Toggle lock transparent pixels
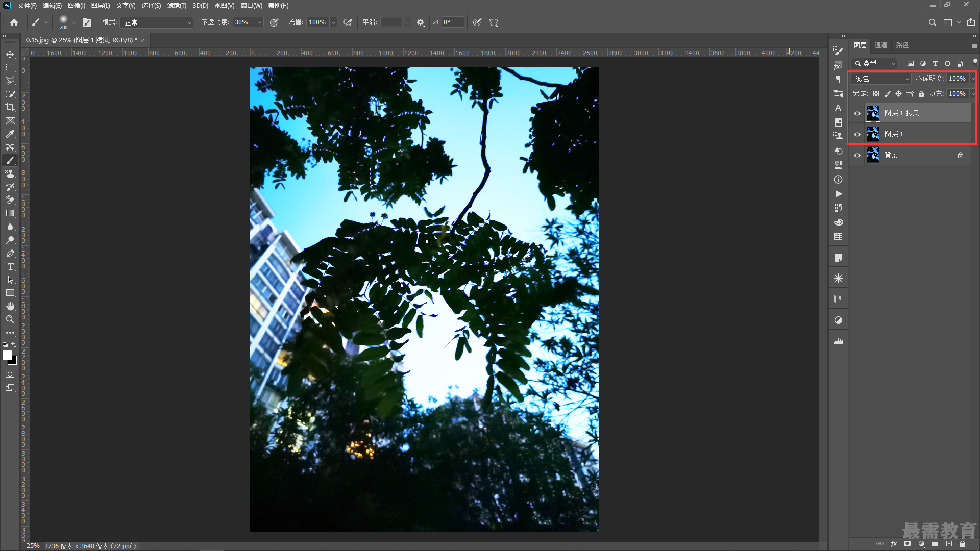980x551 pixels. pos(876,94)
